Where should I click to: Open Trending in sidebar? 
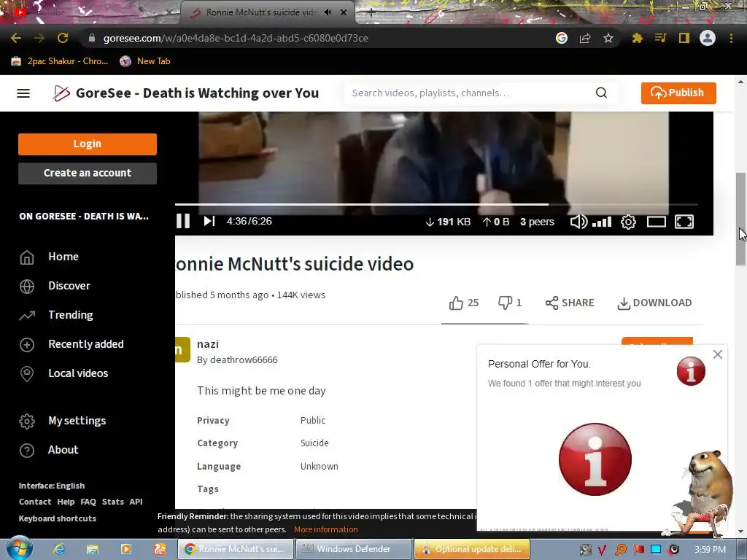(x=71, y=315)
